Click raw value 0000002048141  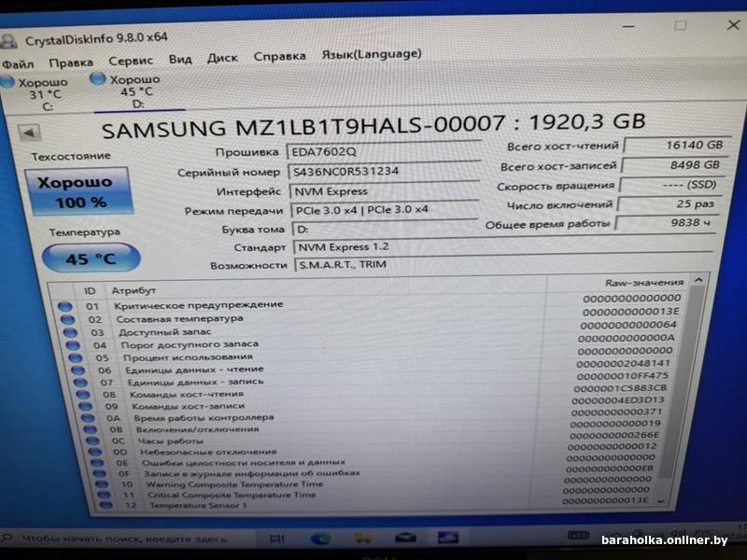pyautogui.click(x=623, y=363)
